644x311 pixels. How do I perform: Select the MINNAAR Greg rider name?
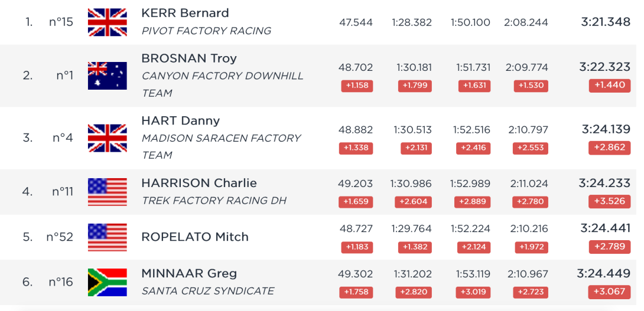click(x=189, y=273)
